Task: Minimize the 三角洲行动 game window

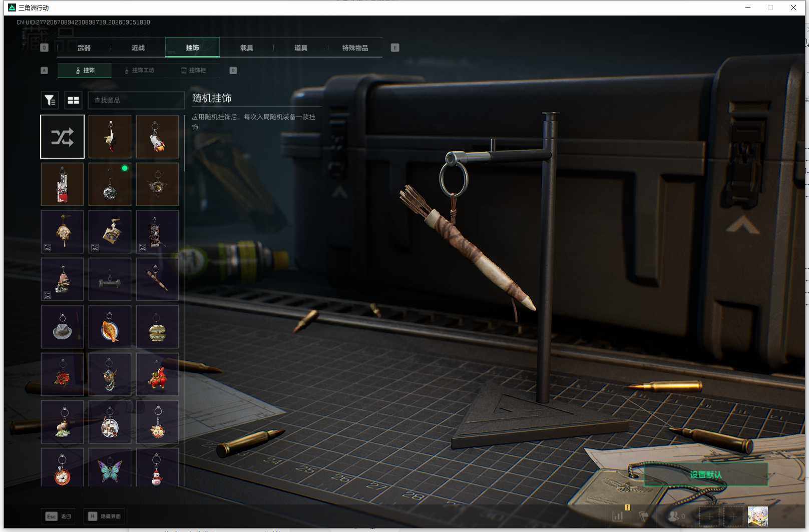Action: (748, 8)
